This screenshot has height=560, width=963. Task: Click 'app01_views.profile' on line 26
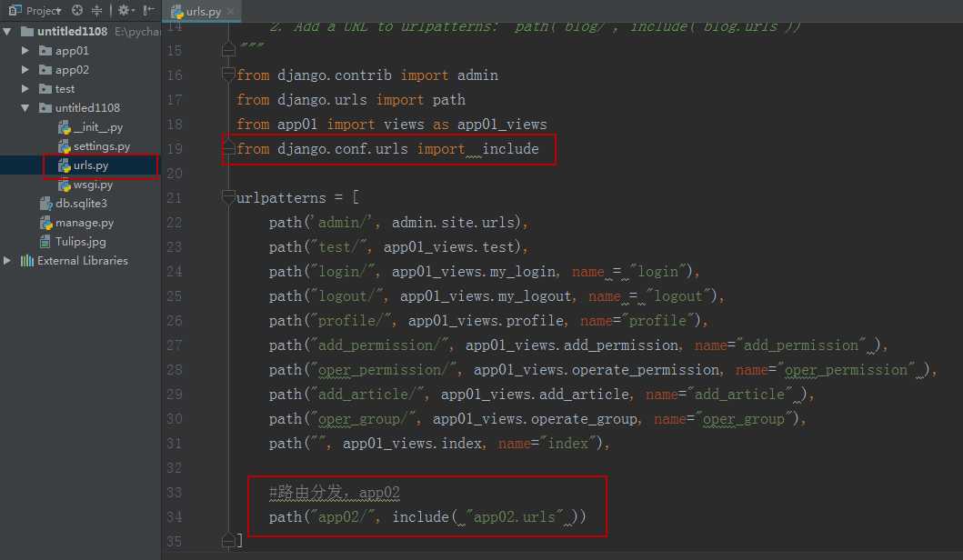click(486, 321)
